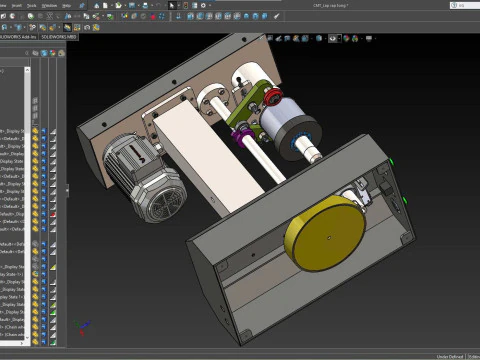Activate the Select cursor tool
The image size is (480, 360).
[172, 6]
